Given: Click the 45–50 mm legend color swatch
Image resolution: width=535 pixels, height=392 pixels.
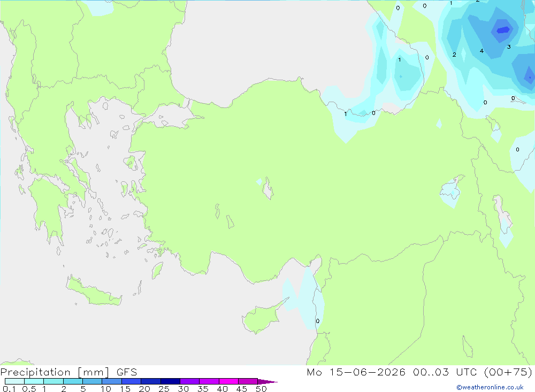Looking at the screenshot, I should coord(248,381).
